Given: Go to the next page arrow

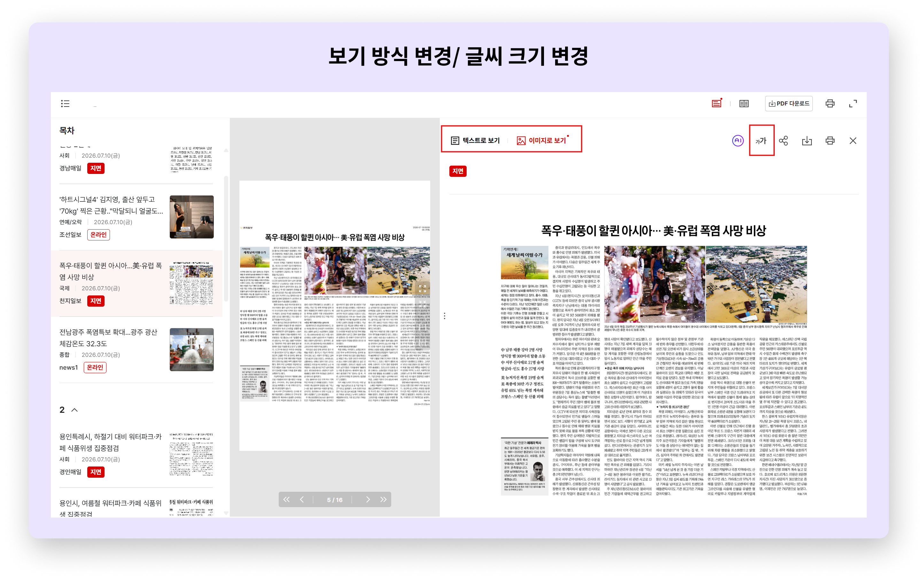Looking at the screenshot, I should (368, 499).
